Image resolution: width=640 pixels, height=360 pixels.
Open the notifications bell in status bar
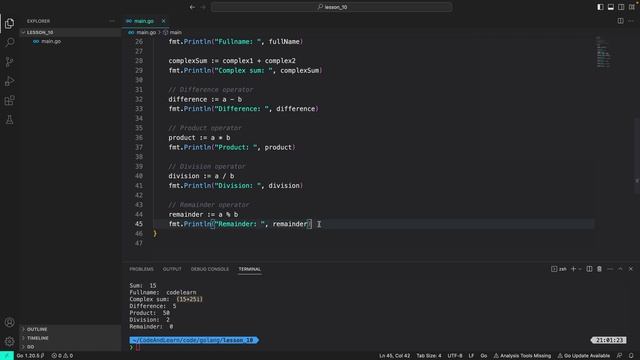631,356
